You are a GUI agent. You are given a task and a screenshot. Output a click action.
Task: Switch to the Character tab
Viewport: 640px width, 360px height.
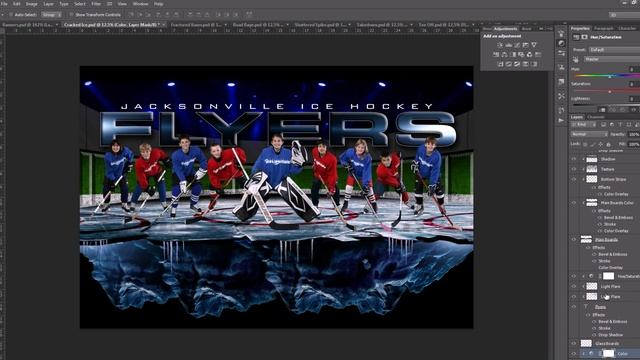627,28
